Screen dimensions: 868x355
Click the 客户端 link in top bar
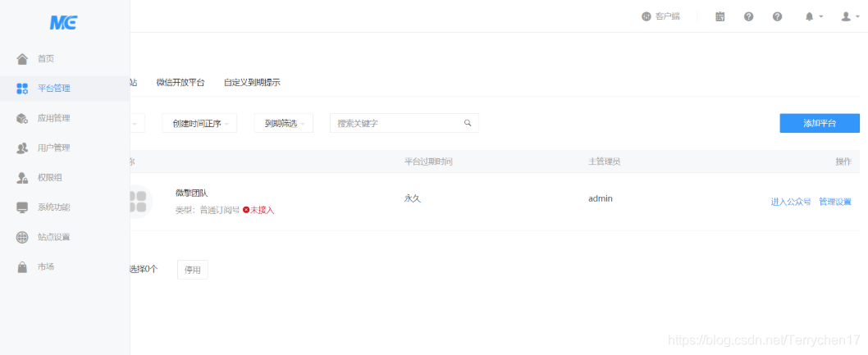(x=661, y=16)
